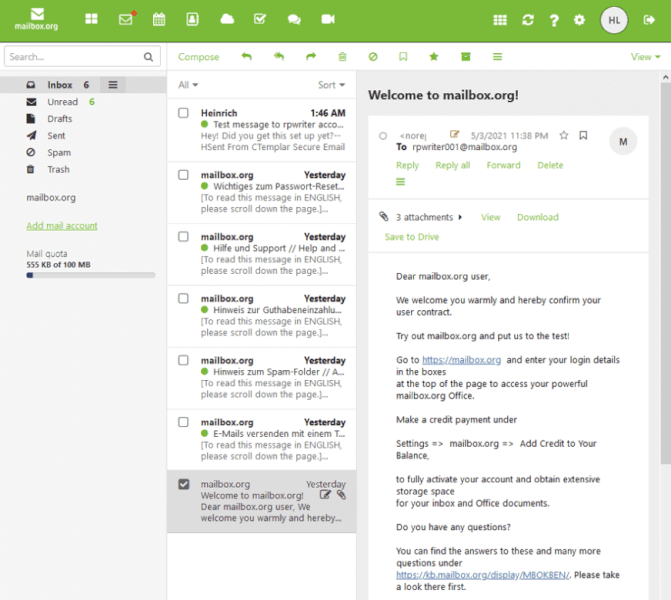The height and width of the screenshot is (600, 671).
Task: Open message more-actions menu under Reply
Action: coord(401,182)
